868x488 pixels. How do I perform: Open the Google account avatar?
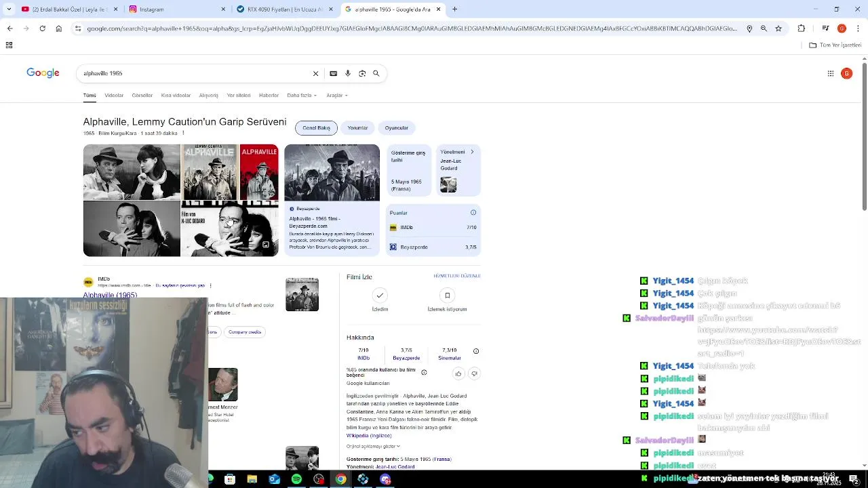point(846,73)
